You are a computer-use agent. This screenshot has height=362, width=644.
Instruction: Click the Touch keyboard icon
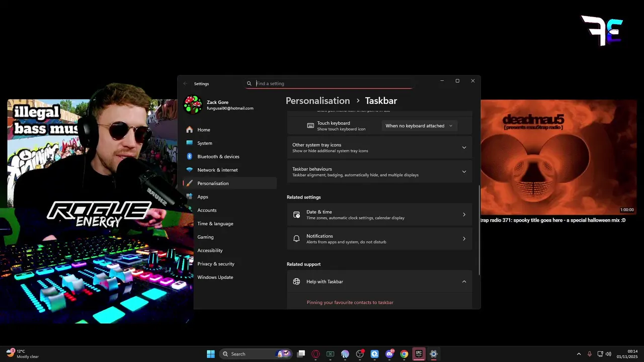tap(310, 126)
